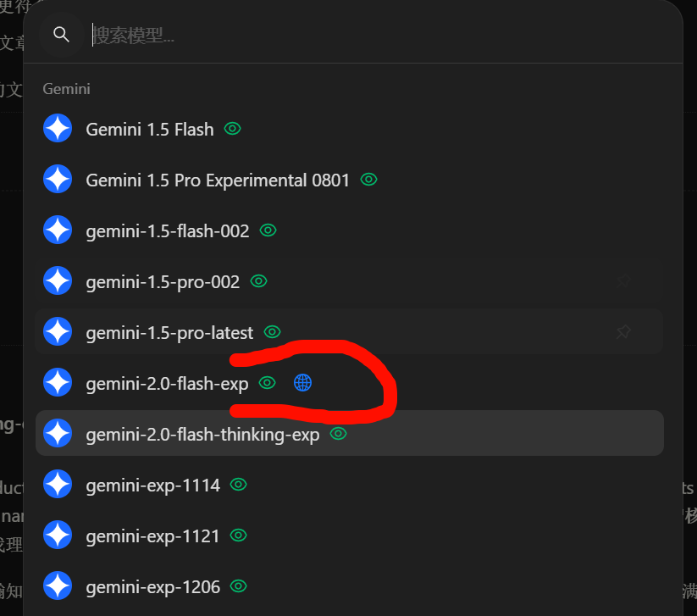
Task: Select the Gemini 1.5 Flash model
Action: [x=349, y=129]
